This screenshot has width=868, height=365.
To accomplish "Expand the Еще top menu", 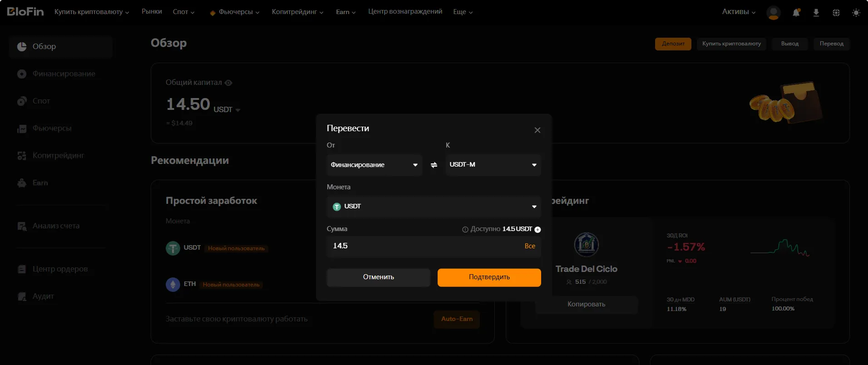I will [463, 12].
